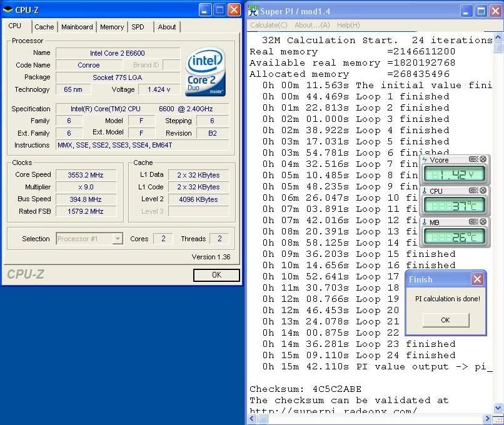Click the Threads count value

click(219, 239)
